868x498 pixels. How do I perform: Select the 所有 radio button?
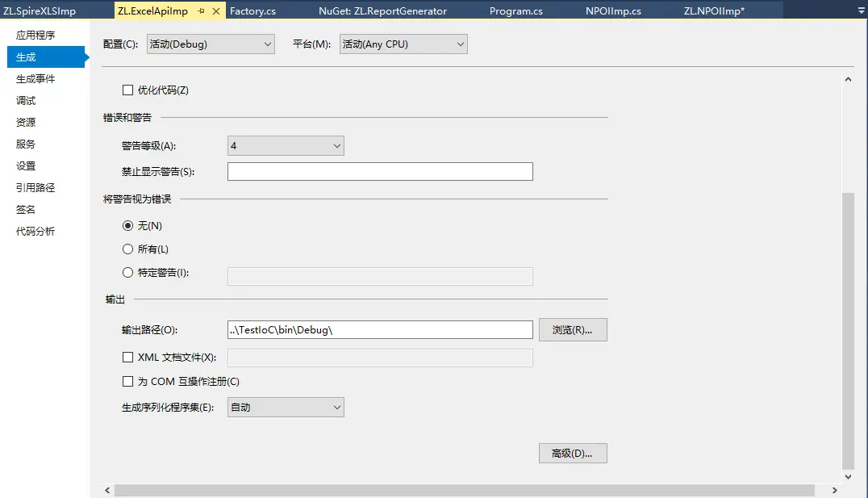tap(127, 249)
